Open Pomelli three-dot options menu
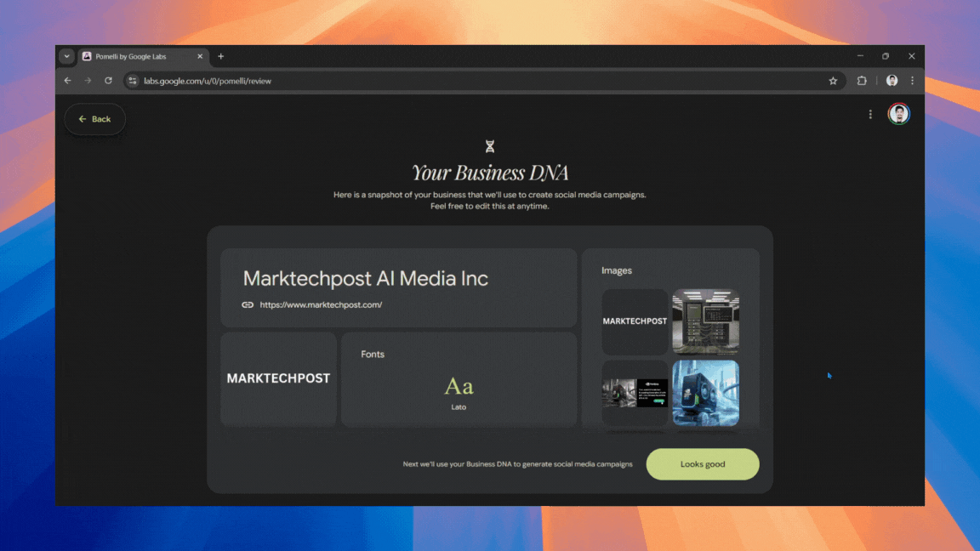Screen dimensions: 980x551 870,114
